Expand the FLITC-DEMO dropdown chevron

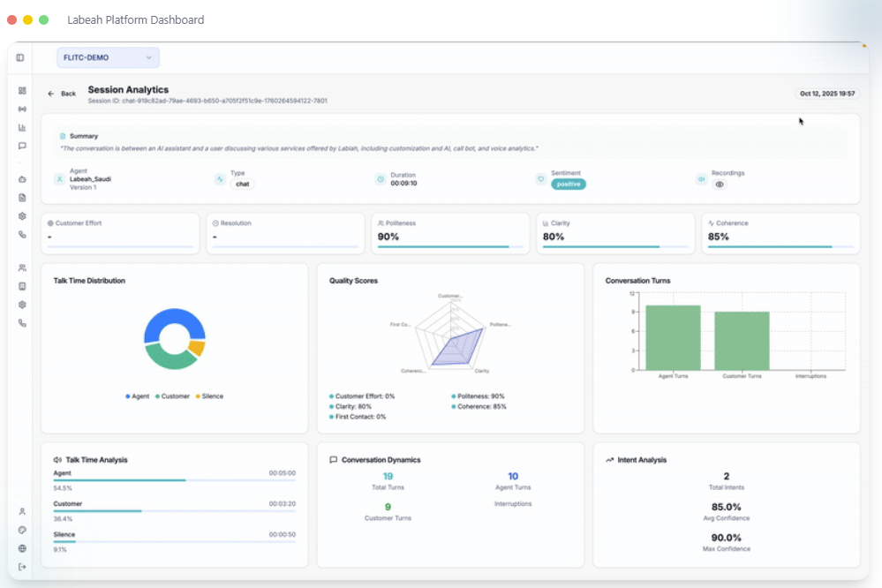coord(148,57)
